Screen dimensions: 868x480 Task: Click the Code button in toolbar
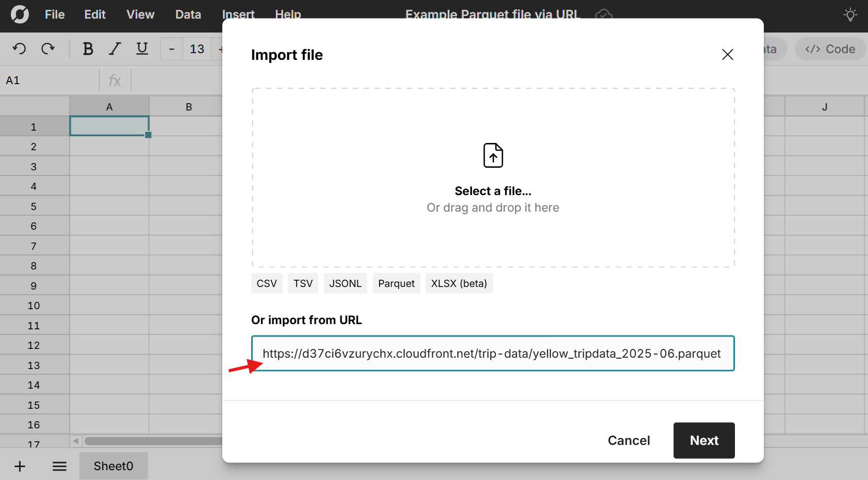tap(830, 49)
